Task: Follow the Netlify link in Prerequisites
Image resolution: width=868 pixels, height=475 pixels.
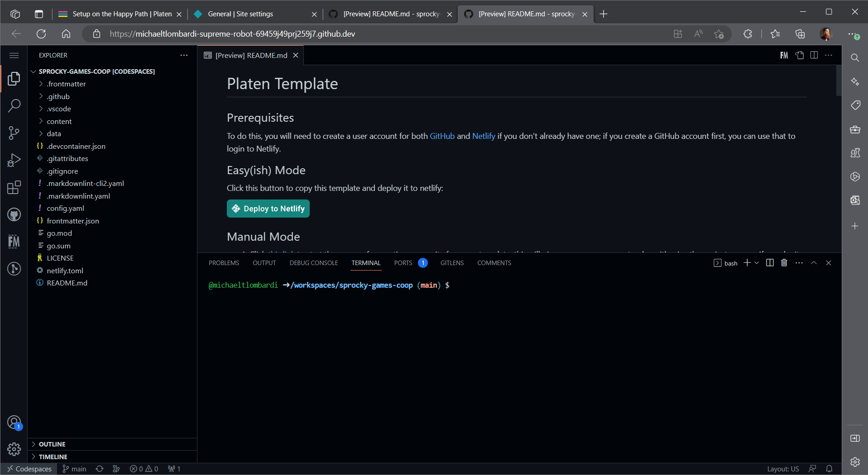Action: (x=483, y=136)
